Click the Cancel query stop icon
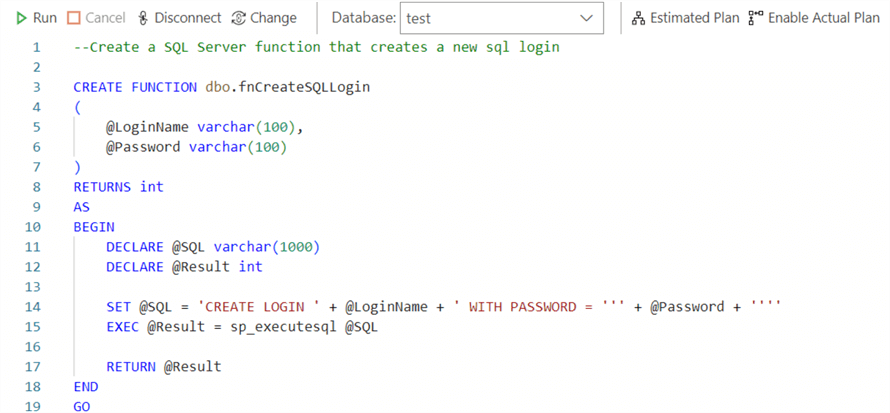Image resolution: width=890 pixels, height=413 pixels. tap(74, 18)
